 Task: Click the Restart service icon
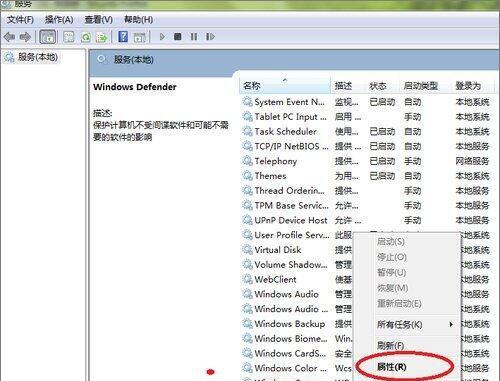210,36
